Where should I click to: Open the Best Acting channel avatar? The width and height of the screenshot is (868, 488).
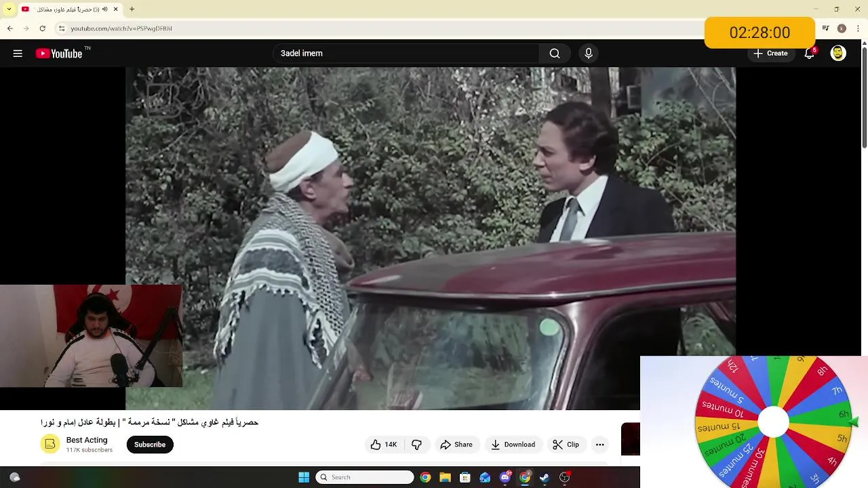point(50,445)
